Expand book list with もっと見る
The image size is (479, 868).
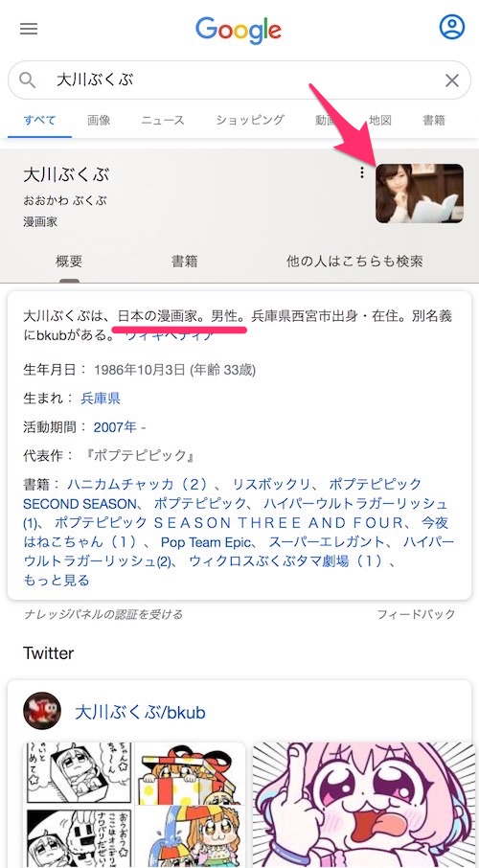click(x=56, y=581)
